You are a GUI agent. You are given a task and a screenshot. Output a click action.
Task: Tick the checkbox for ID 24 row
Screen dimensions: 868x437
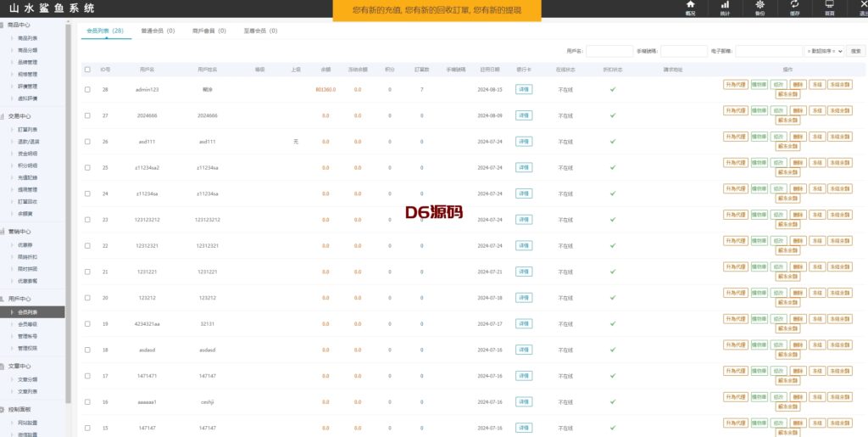87,193
